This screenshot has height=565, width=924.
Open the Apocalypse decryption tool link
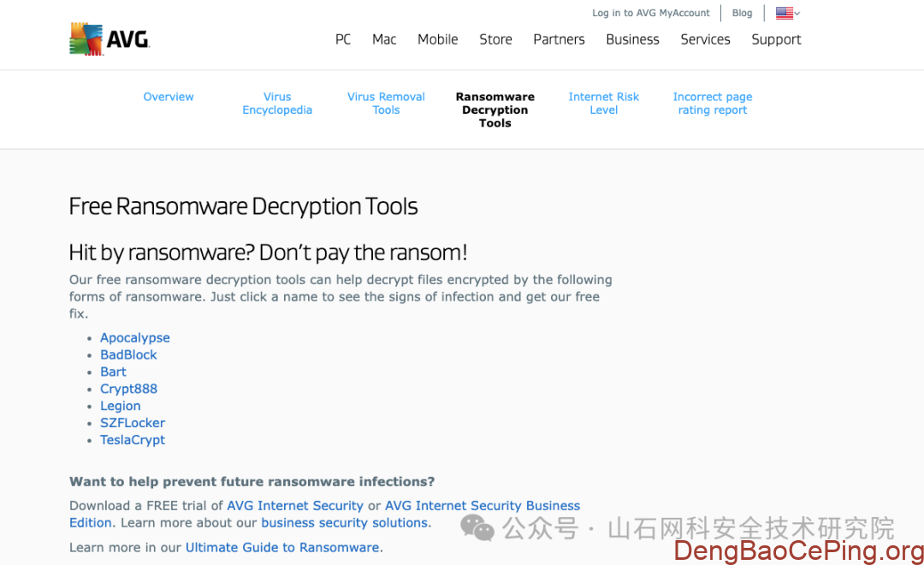[x=135, y=338]
